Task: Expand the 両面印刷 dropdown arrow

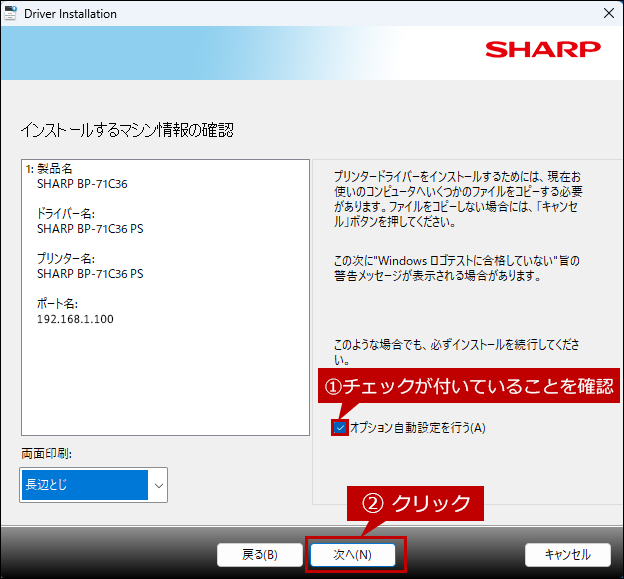Action: click(x=158, y=485)
